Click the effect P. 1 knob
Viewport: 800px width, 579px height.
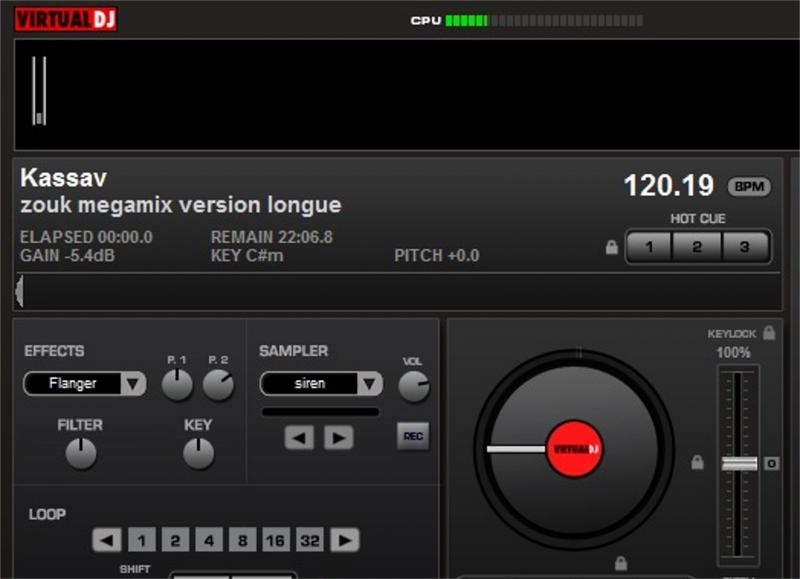coord(177,385)
